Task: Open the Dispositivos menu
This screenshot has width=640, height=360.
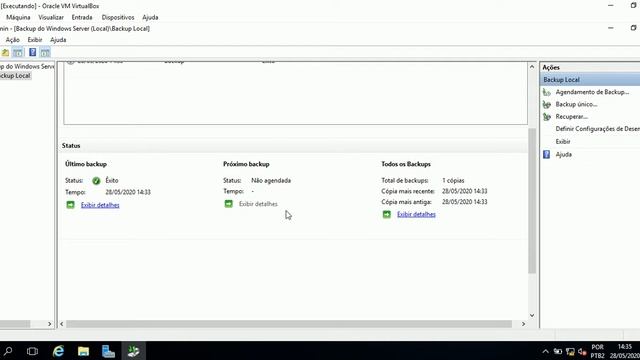Action: [x=118, y=18]
